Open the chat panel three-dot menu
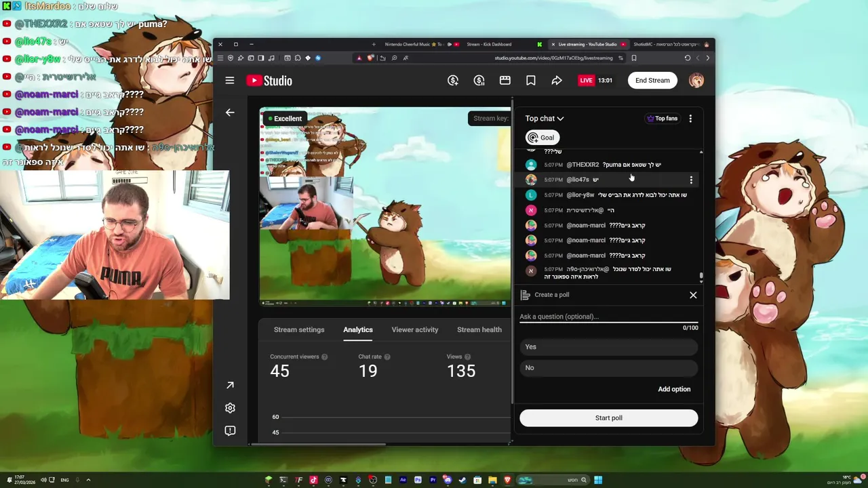868x488 pixels. click(x=690, y=119)
